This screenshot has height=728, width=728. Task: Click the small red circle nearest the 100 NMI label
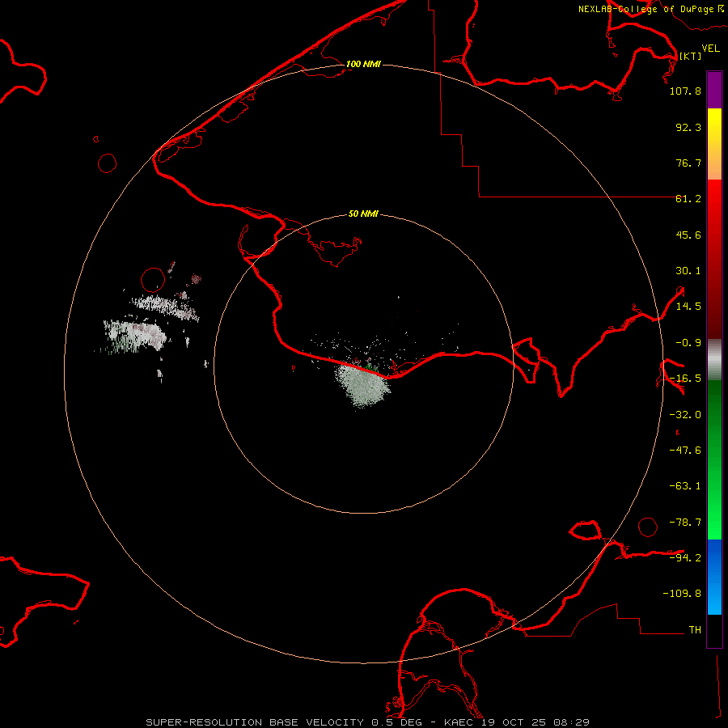pyautogui.click(x=108, y=163)
